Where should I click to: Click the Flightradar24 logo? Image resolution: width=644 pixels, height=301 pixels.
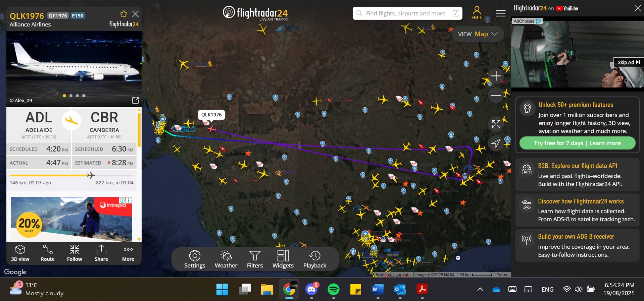tap(255, 13)
